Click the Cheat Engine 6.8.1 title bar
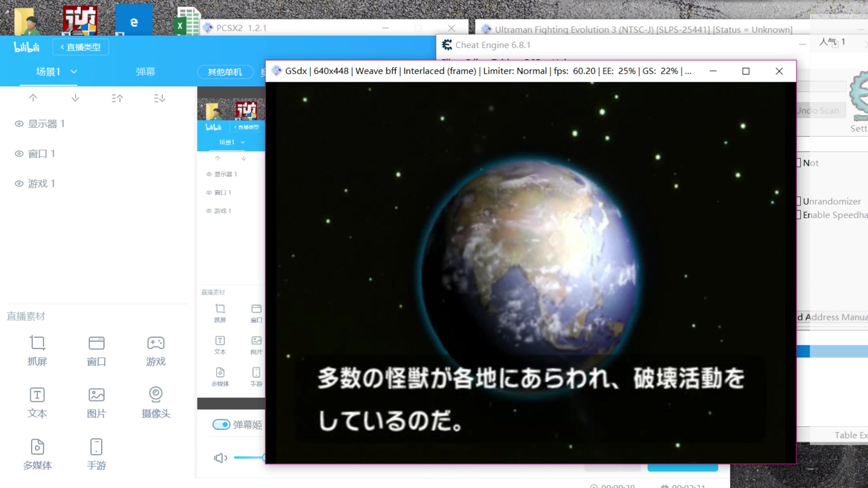 624,45
